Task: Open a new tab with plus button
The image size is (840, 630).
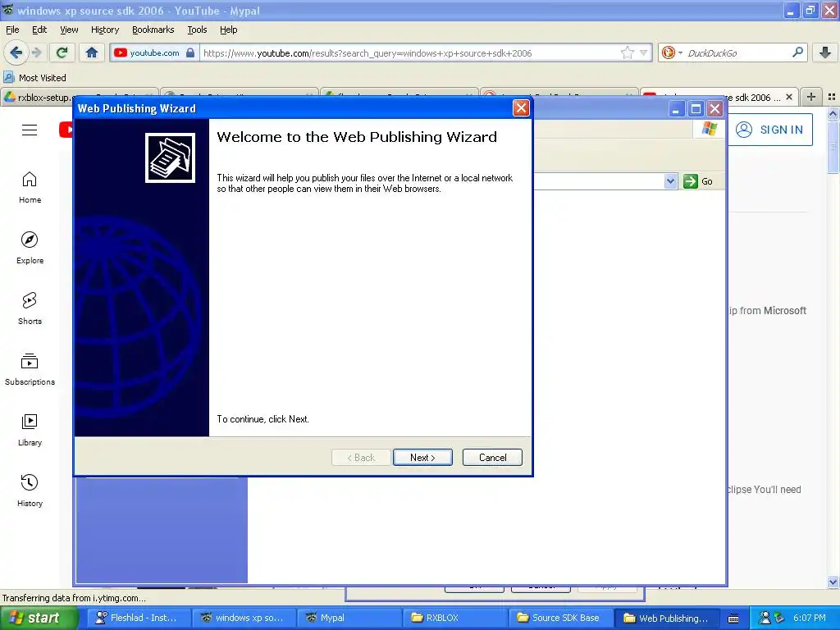Action: tap(811, 97)
